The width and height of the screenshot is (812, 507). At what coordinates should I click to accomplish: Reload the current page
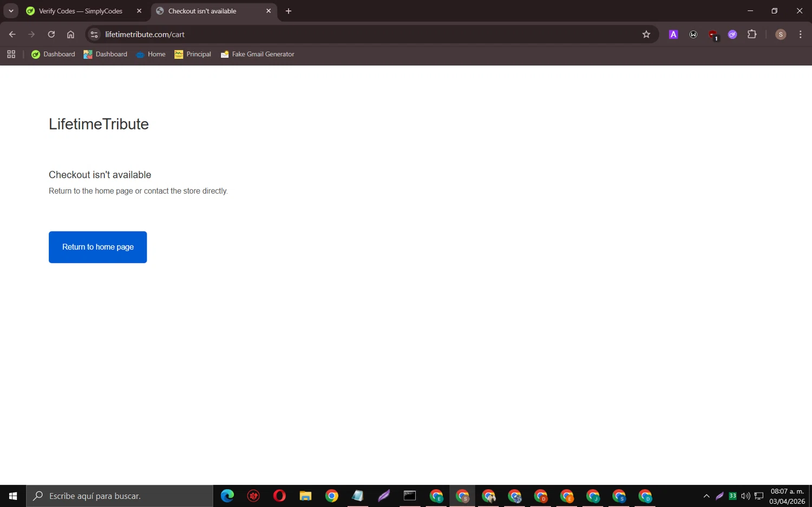(x=51, y=34)
